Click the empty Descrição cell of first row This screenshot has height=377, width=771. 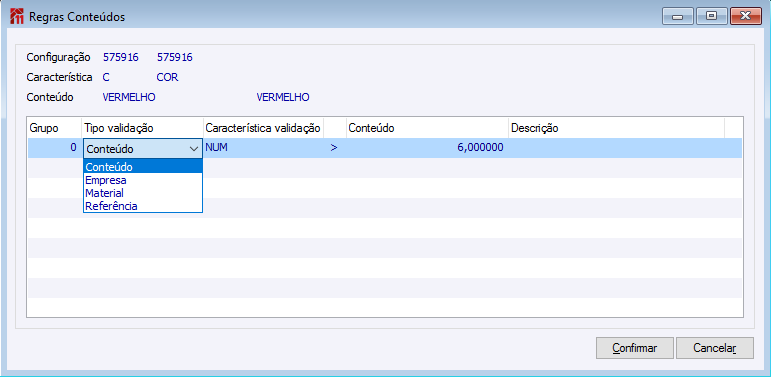pos(616,147)
